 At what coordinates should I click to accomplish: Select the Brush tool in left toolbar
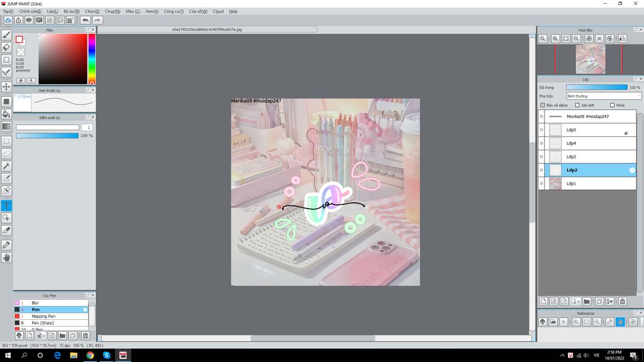coord(6,35)
